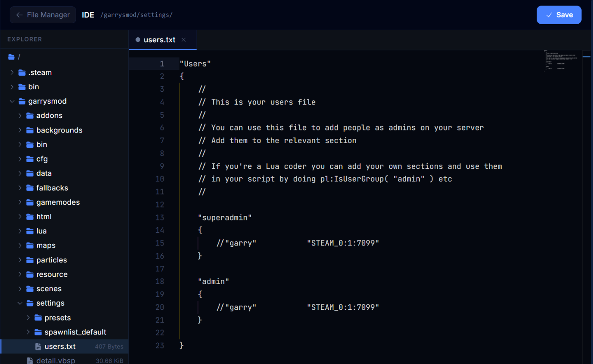Select the resource folder row
This screenshot has height=364, width=593.
[64, 274]
